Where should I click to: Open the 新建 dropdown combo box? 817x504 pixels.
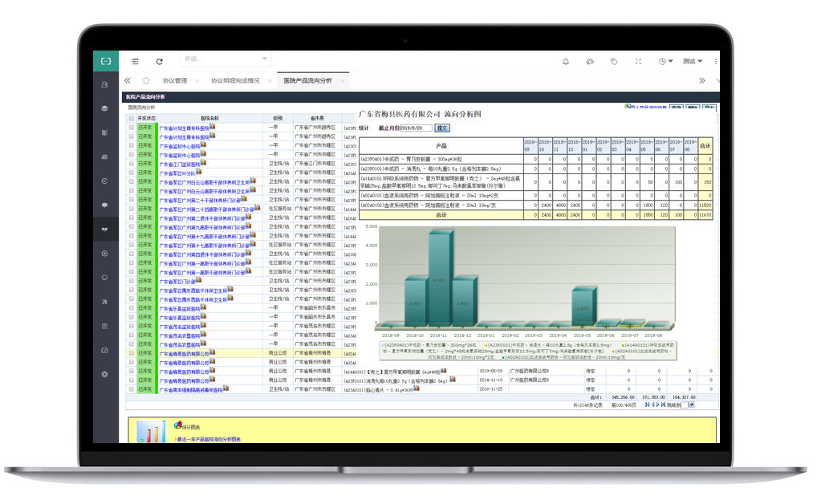226,59
